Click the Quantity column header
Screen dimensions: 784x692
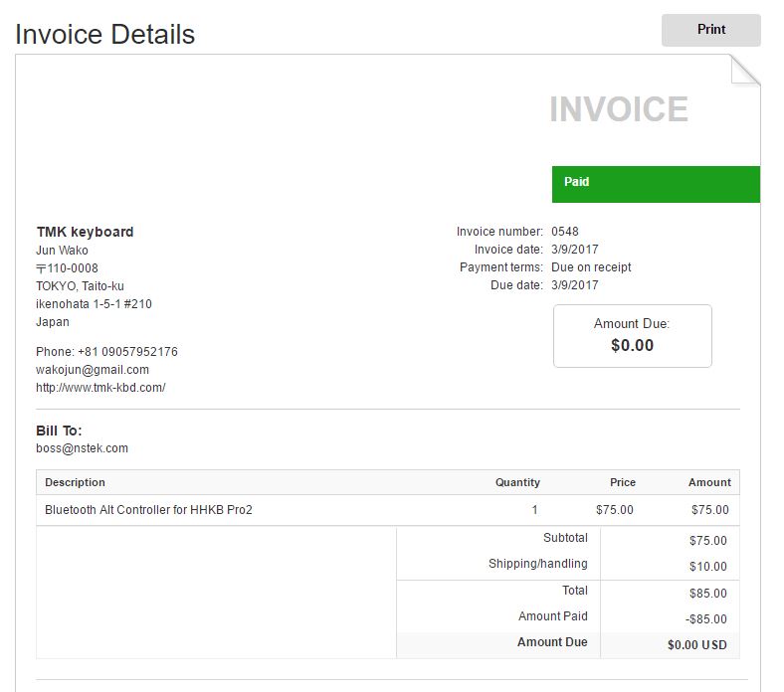pyautogui.click(x=517, y=482)
